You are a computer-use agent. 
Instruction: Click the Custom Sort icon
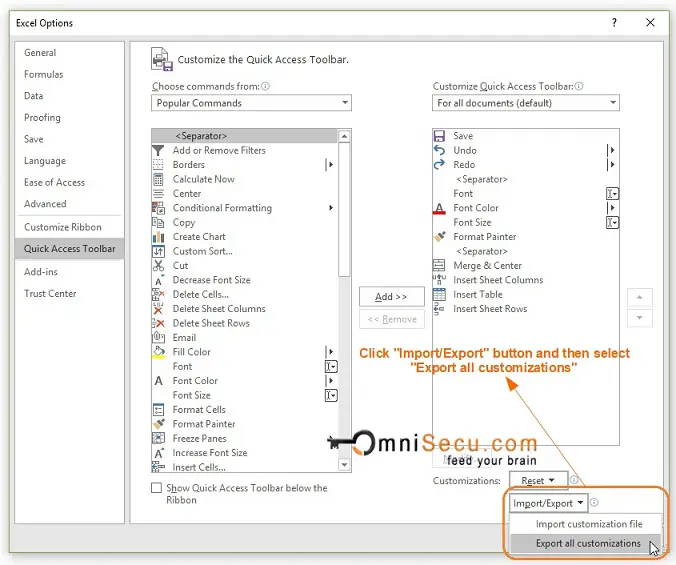point(158,251)
